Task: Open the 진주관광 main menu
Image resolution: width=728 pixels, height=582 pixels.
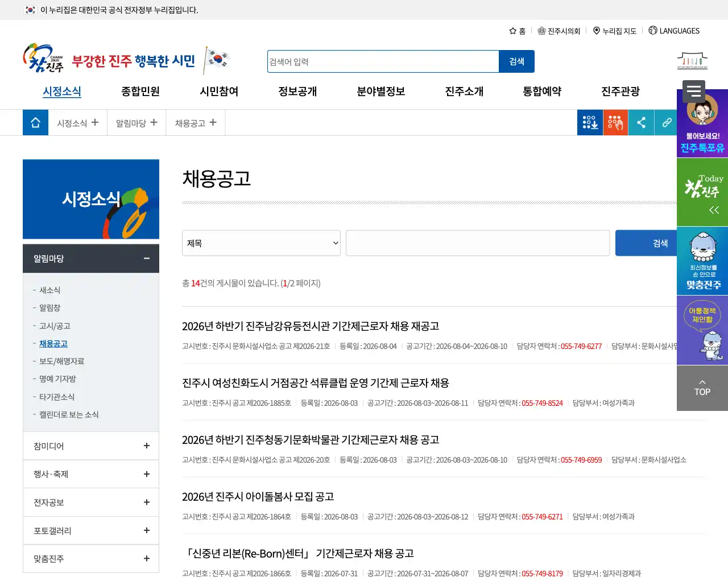Action: click(621, 92)
